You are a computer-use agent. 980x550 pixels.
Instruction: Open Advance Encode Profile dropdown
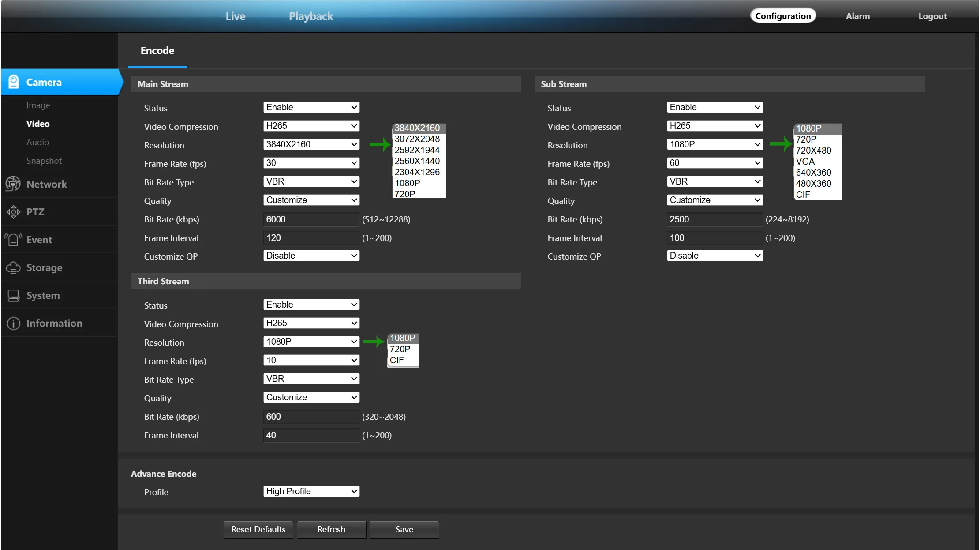(311, 491)
